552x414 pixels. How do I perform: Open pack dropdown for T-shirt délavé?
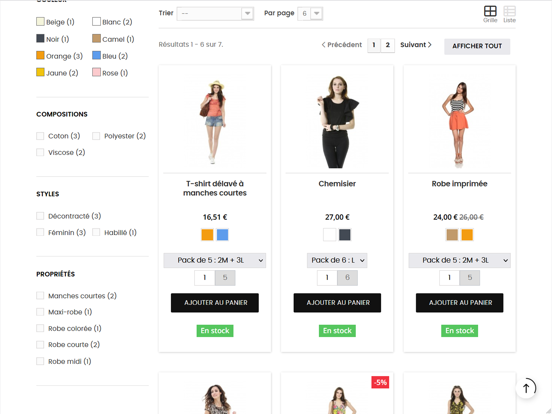click(x=215, y=261)
